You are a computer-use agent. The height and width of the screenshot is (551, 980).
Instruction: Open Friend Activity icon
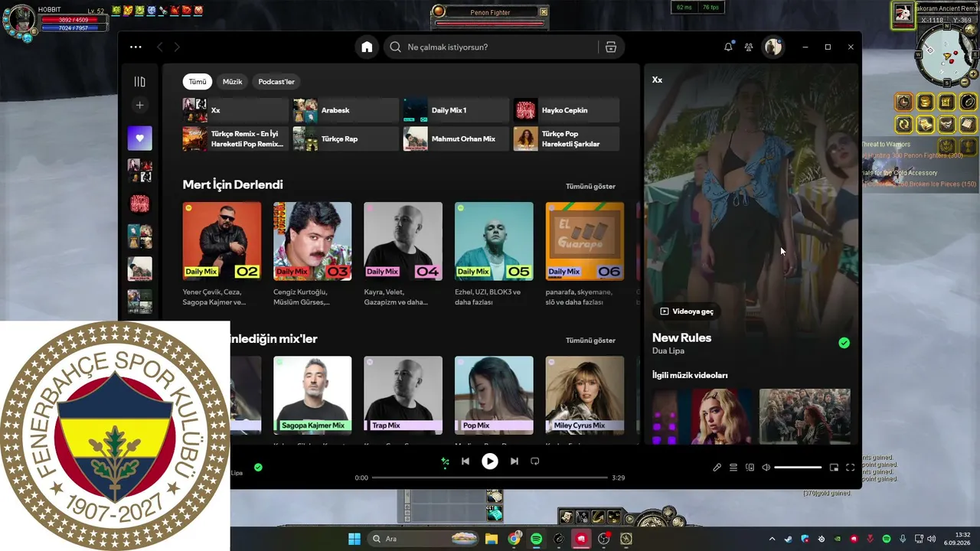click(749, 47)
